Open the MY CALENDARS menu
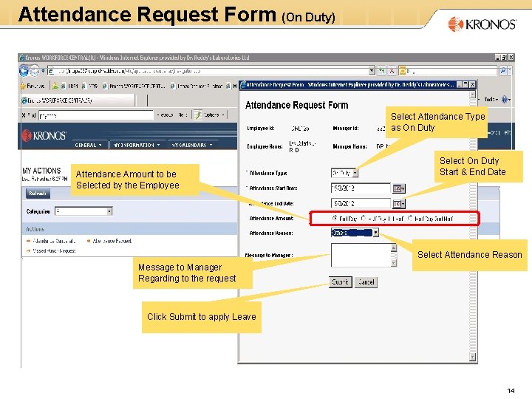The width and height of the screenshot is (532, 399). pyautogui.click(x=192, y=145)
